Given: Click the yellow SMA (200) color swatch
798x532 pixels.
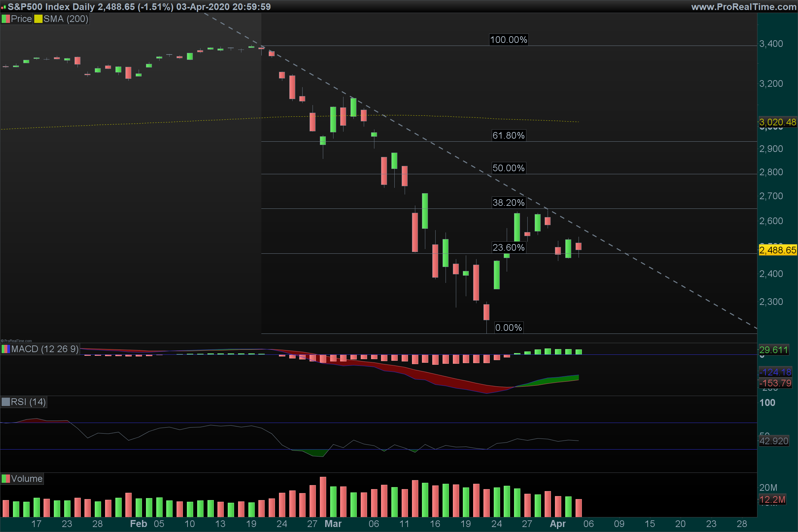Looking at the screenshot, I should coord(38,19).
